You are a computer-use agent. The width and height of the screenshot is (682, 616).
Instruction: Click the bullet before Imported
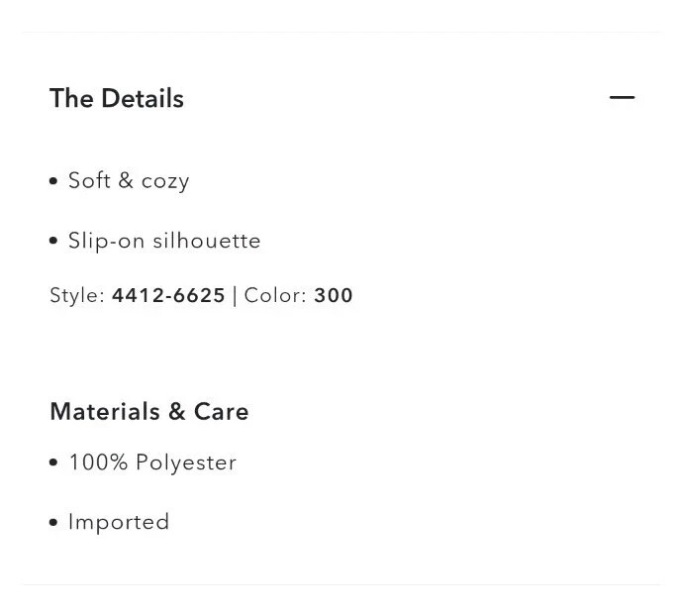click(53, 522)
